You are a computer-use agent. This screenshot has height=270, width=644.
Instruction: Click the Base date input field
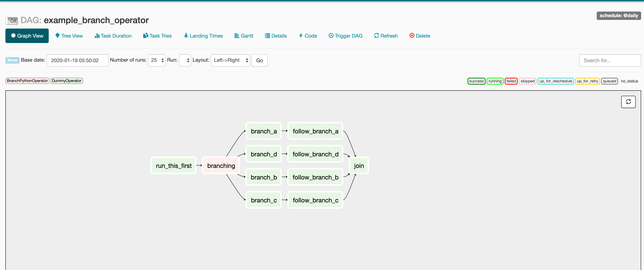(78, 60)
